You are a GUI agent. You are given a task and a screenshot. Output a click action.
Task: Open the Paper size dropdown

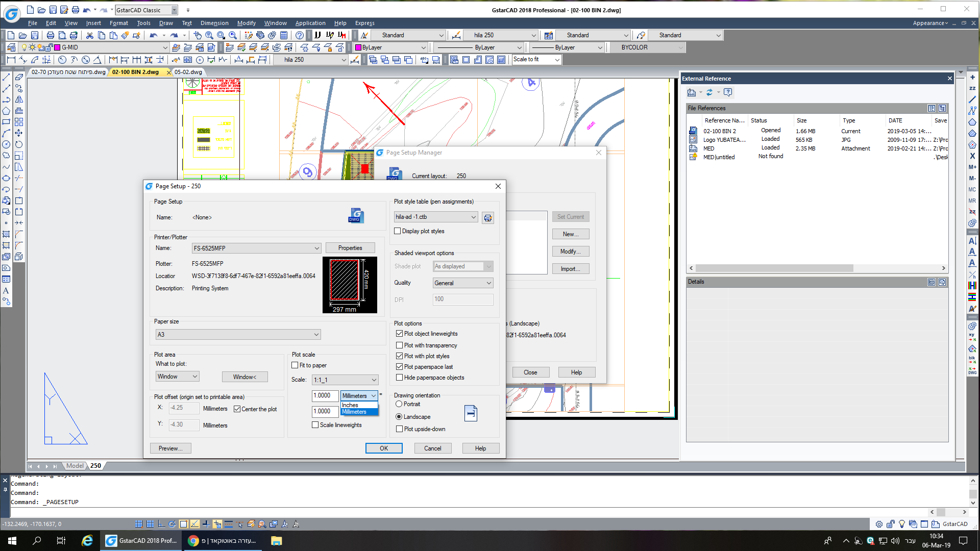[238, 335]
